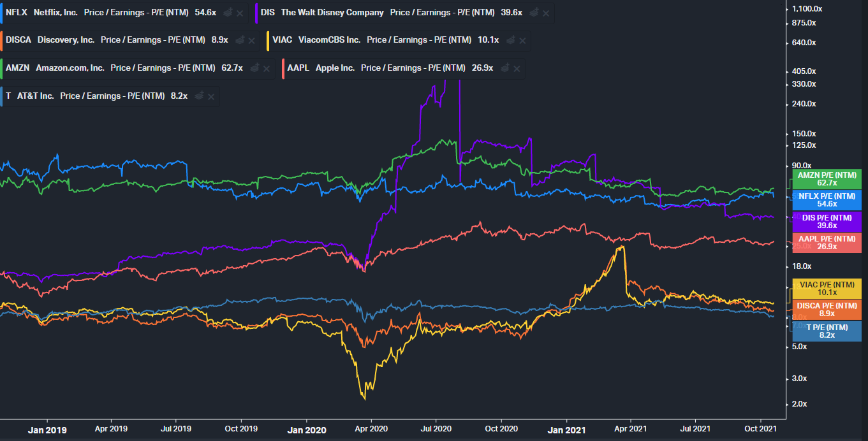Select the NFLX ticker symbol in the legend

pos(17,12)
